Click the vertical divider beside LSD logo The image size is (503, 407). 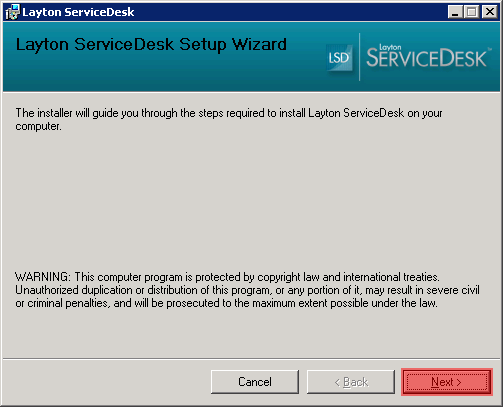[x=359, y=57]
